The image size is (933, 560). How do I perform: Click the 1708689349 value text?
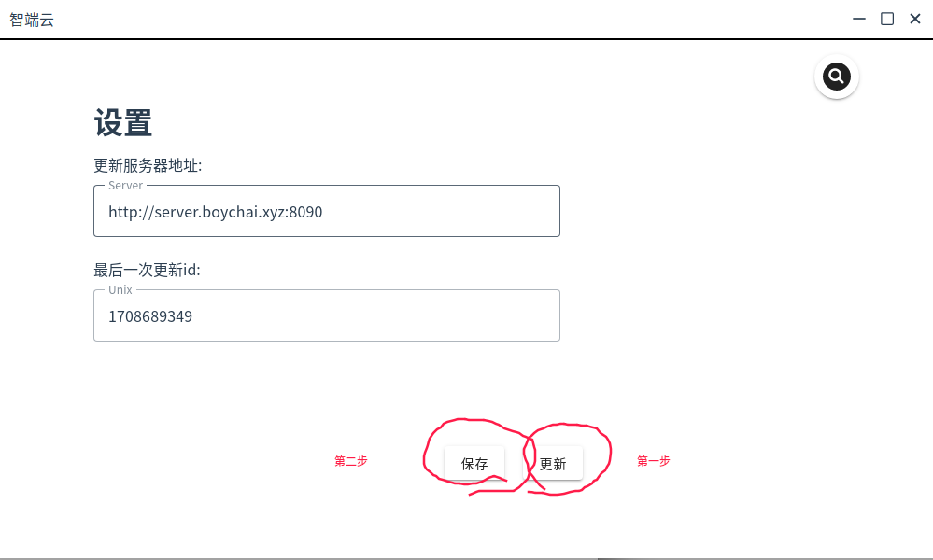[x=150, y=316]
